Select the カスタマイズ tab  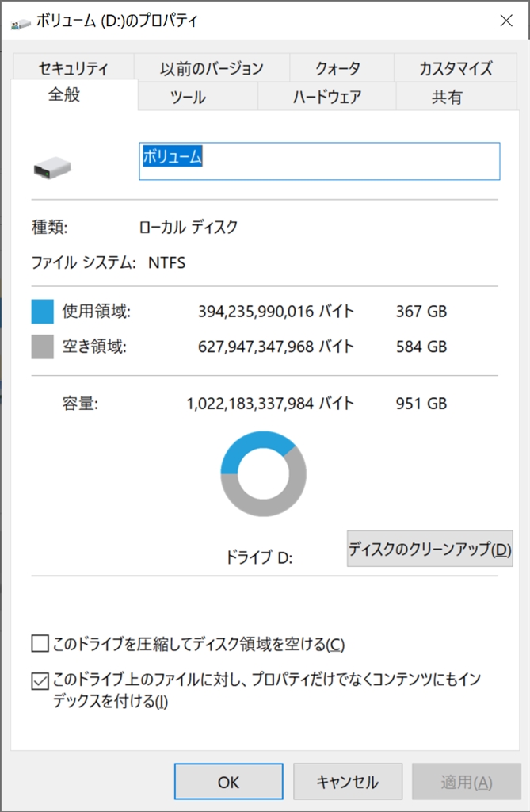[x=456, y=68]
